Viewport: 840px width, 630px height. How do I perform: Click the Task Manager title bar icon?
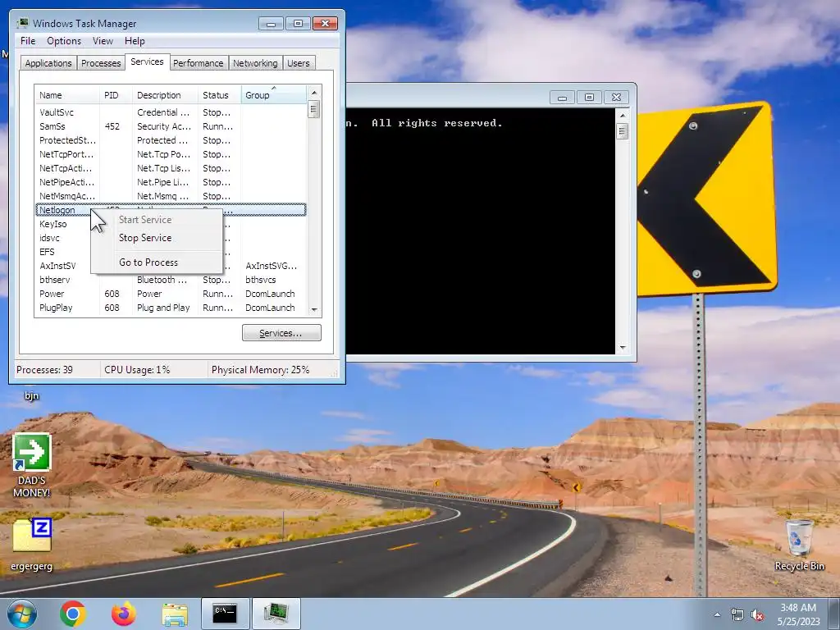(x=22, y=23)
